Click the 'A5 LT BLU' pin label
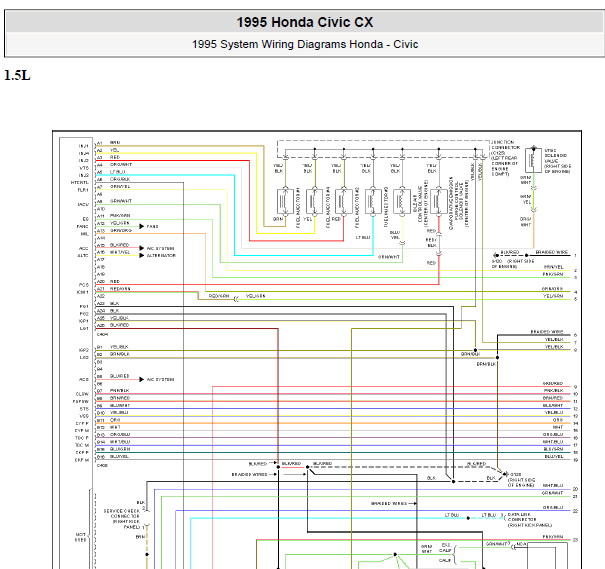 point(111,172)
